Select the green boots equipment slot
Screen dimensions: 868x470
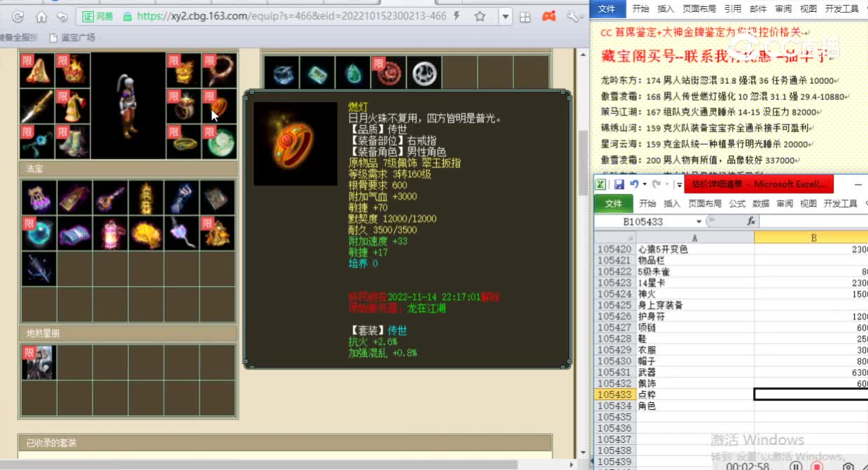tap(73, 142)
